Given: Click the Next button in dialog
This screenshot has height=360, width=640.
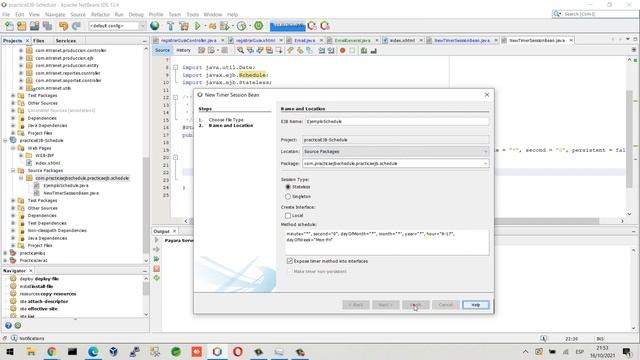Looking at the screenshot, I should 386,305.
